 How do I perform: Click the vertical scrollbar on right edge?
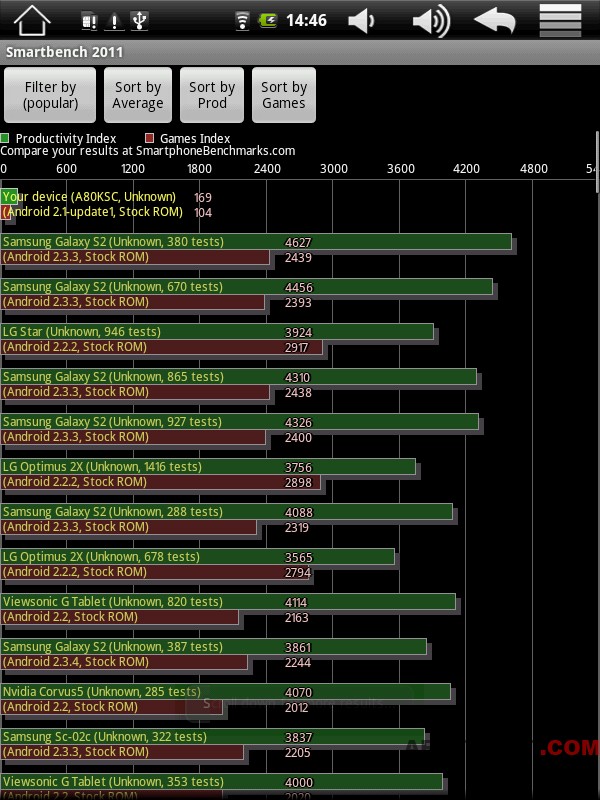click(x=597, y=162)
